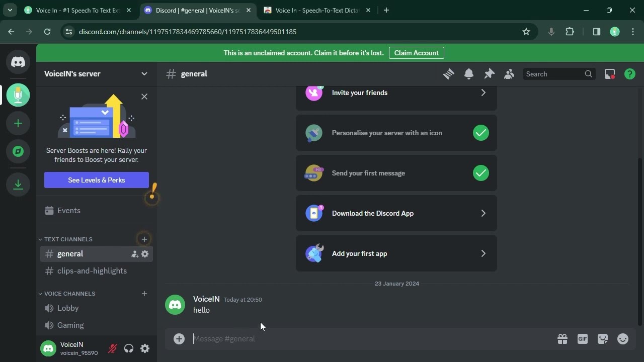Select the Discord general browser tab
Image resolution: width=644 pixels, height=362 pixels.
pyautogui.click(x=198, y=10)
